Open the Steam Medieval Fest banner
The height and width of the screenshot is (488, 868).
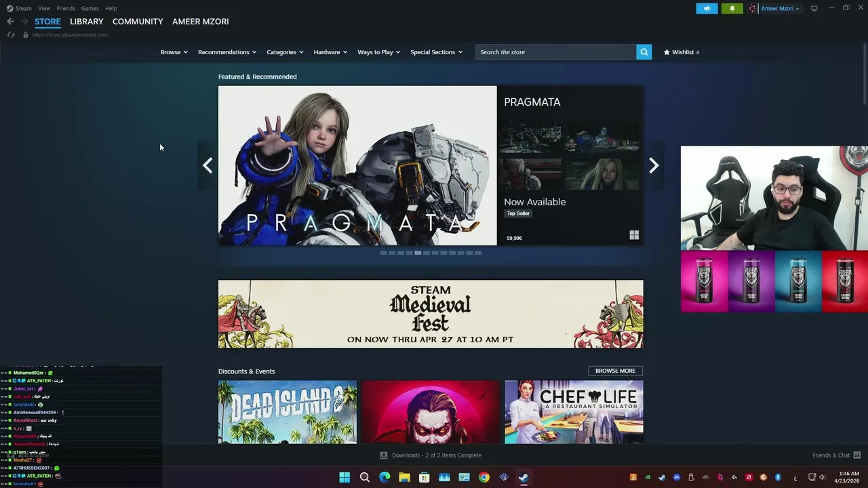coord(431,314)
